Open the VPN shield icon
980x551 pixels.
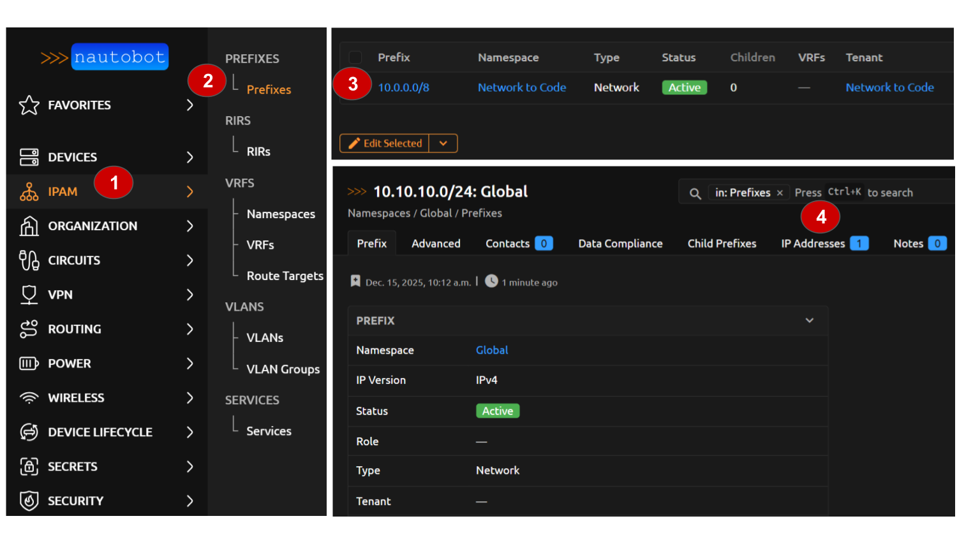coord(29,295)
